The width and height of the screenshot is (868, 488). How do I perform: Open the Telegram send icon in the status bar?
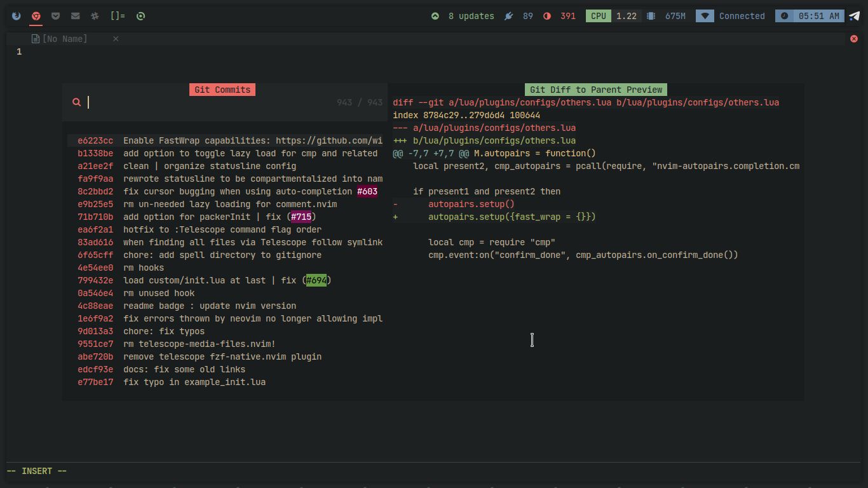tap(854, 16)
